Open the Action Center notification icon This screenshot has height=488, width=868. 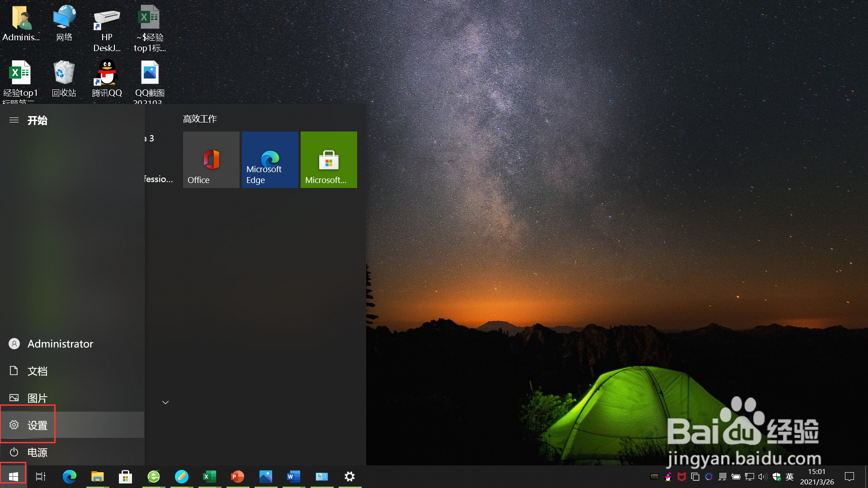click(849, 476)
